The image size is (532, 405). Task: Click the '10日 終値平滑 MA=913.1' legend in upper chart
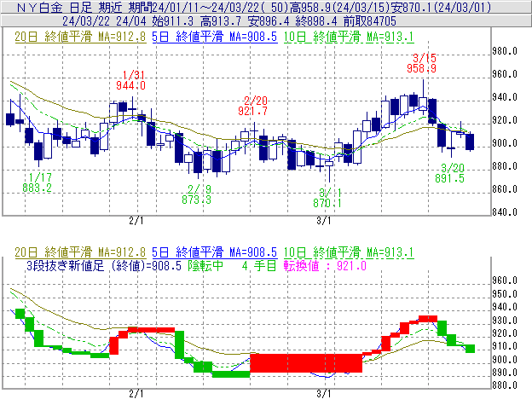click(x=349, y=37)
